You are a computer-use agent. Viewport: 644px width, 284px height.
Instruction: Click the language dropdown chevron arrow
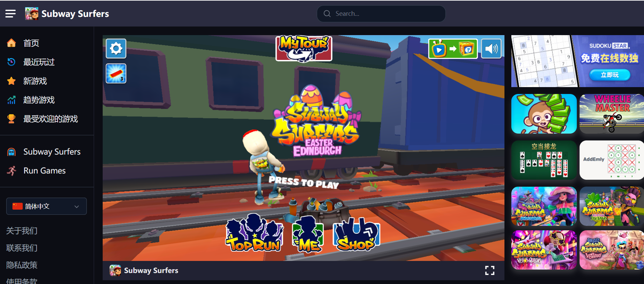click(76, 207)
